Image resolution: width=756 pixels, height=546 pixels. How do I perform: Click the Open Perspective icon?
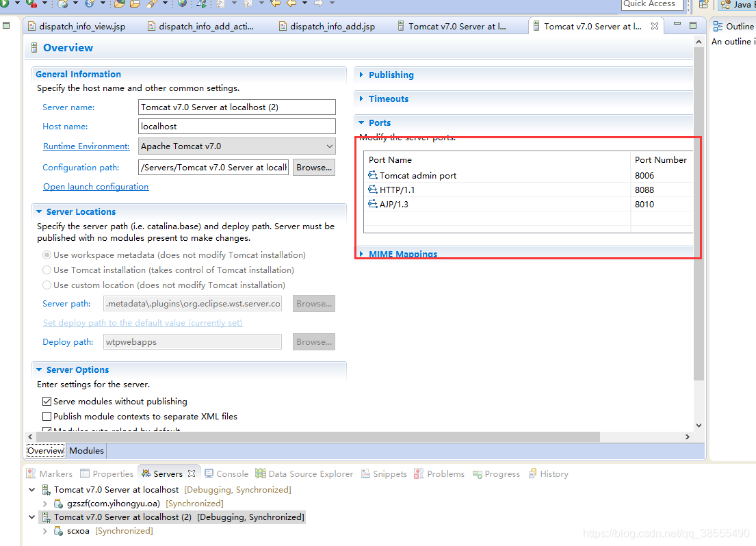(704, 4)
